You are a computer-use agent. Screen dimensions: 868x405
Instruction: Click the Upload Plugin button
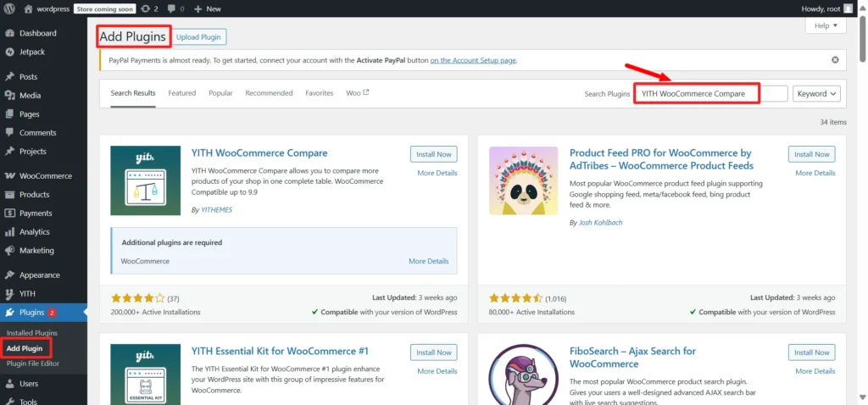(x=198, y=37)
